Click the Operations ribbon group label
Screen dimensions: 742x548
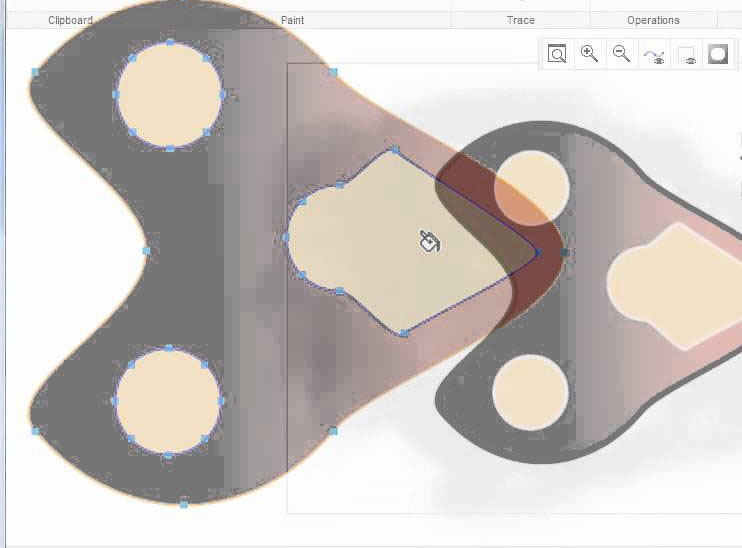click(x=653, y=20)
